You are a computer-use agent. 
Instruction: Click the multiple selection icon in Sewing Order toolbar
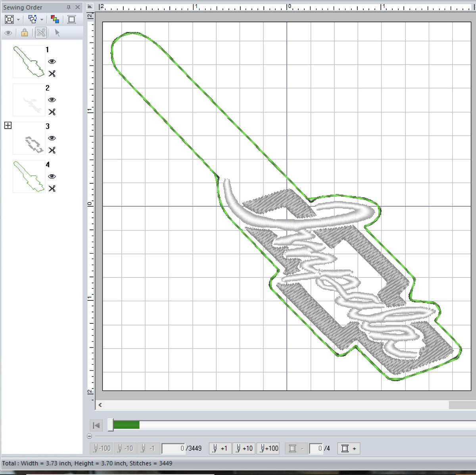[x=33, y=19]
